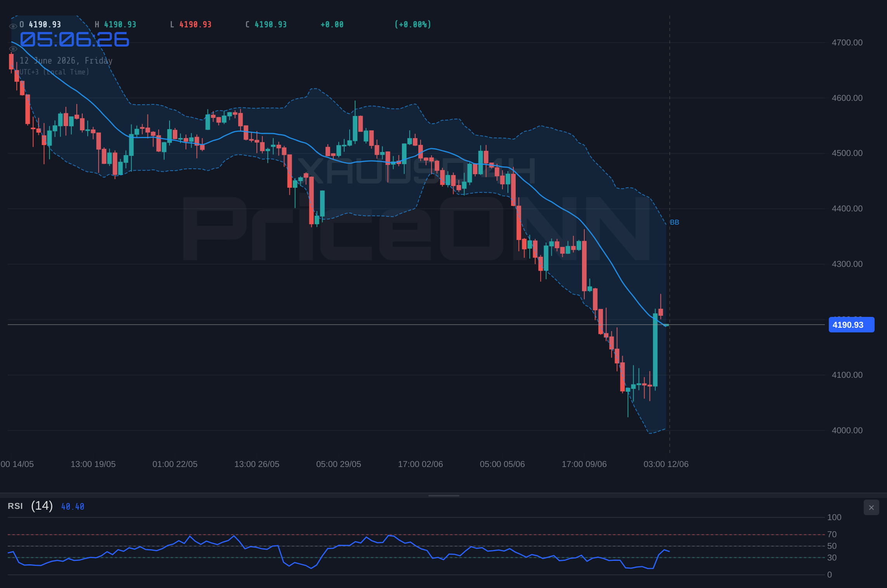Click the date 12 June 2026, Friday

(x=66, y=61)
